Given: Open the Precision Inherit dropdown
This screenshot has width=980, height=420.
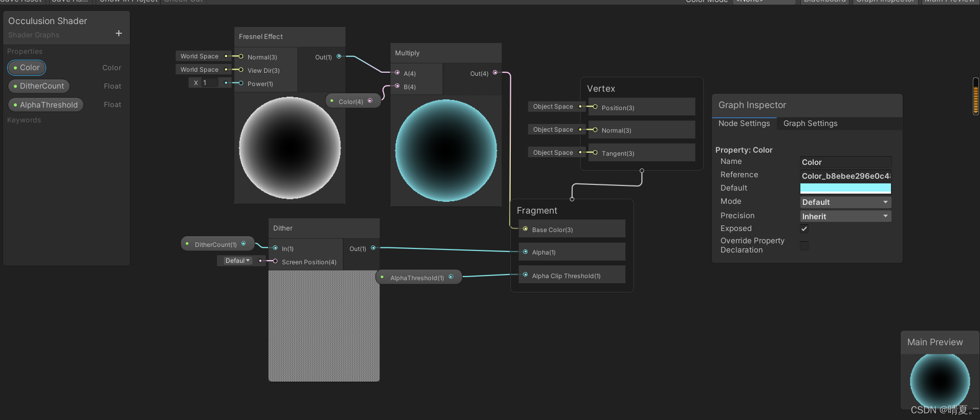Looking at the screenshot, I should coord(845,217).
